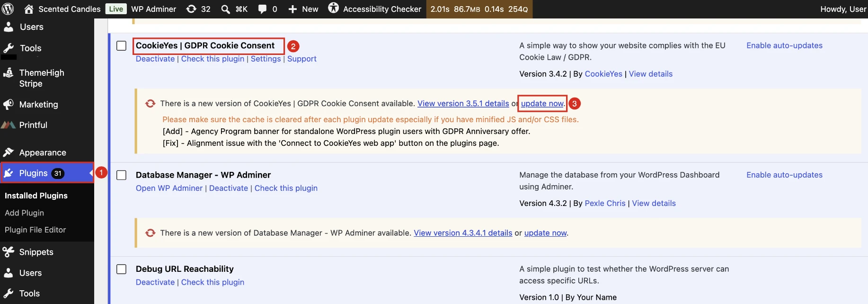Open the Marketing menu
The image size is (868, 304).
tap(38, 104)
